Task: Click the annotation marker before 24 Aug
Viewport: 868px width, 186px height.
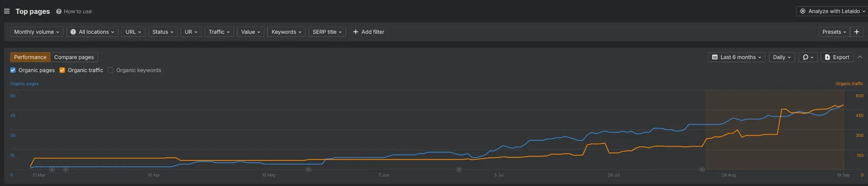Action: (x=702, y=169)
